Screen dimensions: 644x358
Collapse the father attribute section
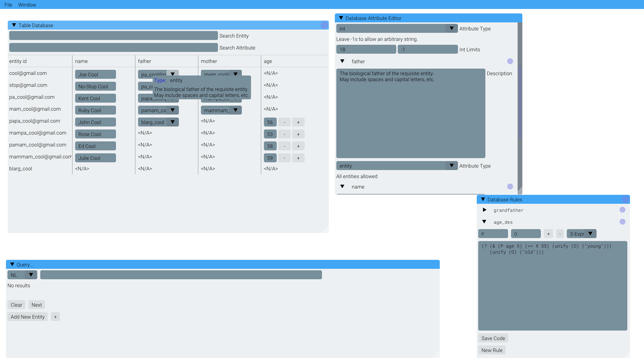[342, 61]
